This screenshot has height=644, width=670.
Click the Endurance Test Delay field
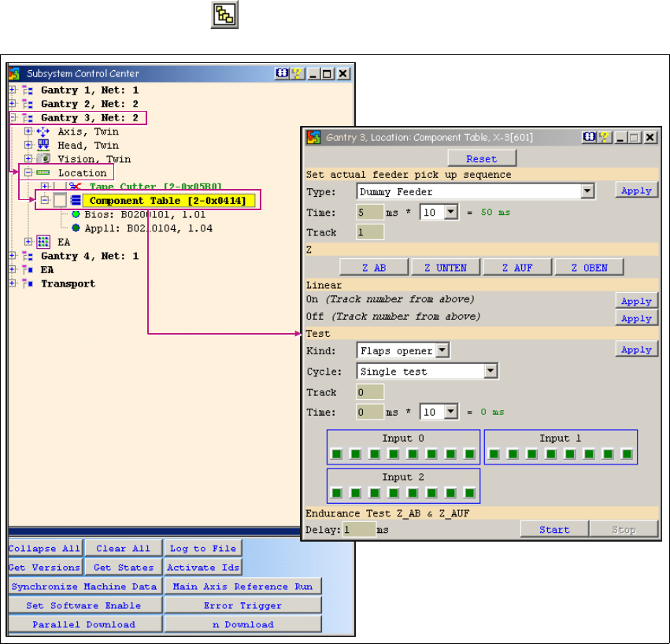tap(358, 530)
